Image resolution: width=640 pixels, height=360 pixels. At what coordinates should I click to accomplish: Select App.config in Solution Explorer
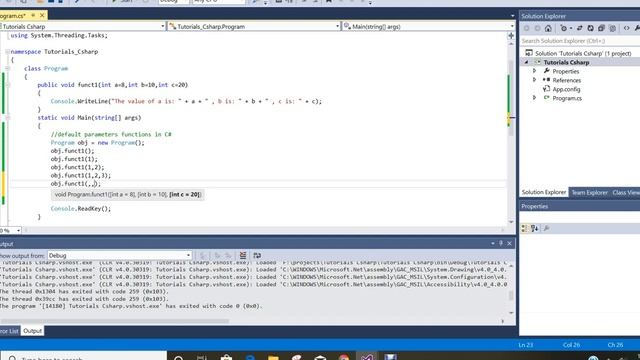click(566, 89)
